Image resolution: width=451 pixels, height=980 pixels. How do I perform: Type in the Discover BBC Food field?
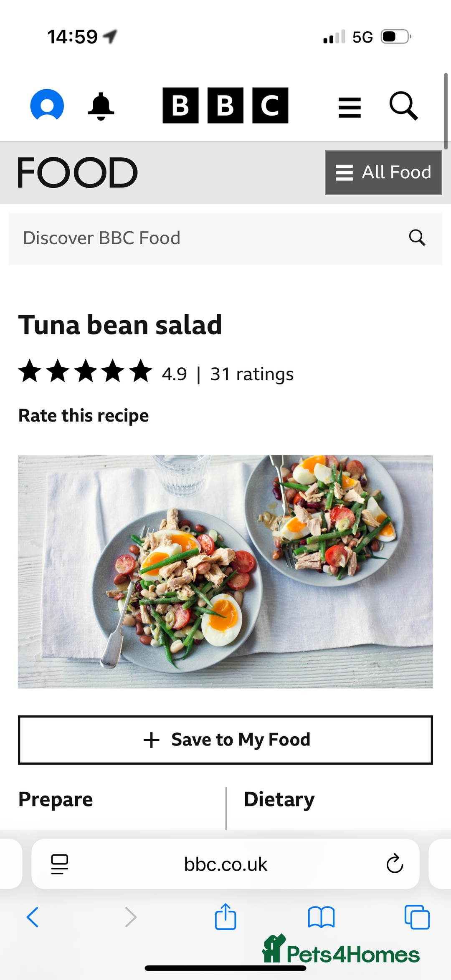coord(209,238)
